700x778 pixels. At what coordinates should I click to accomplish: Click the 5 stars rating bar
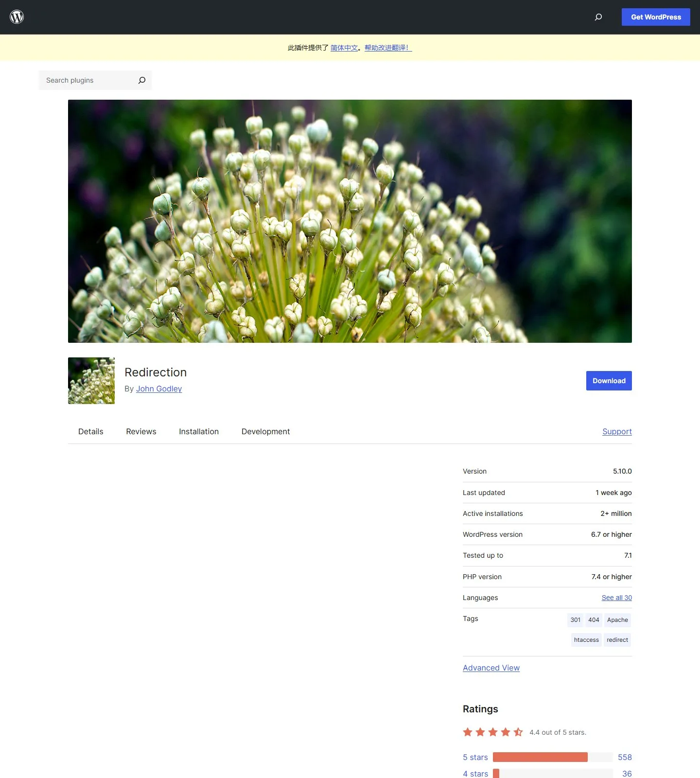tap(553, 757)
